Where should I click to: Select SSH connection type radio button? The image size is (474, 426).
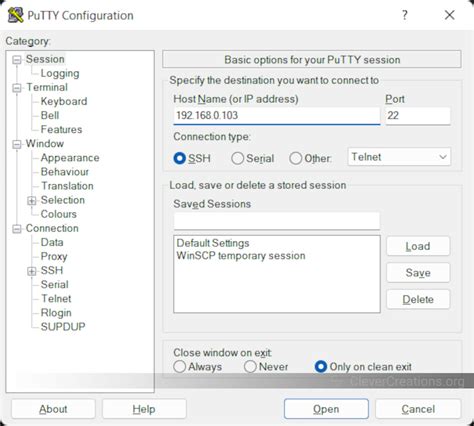(180, 158)
